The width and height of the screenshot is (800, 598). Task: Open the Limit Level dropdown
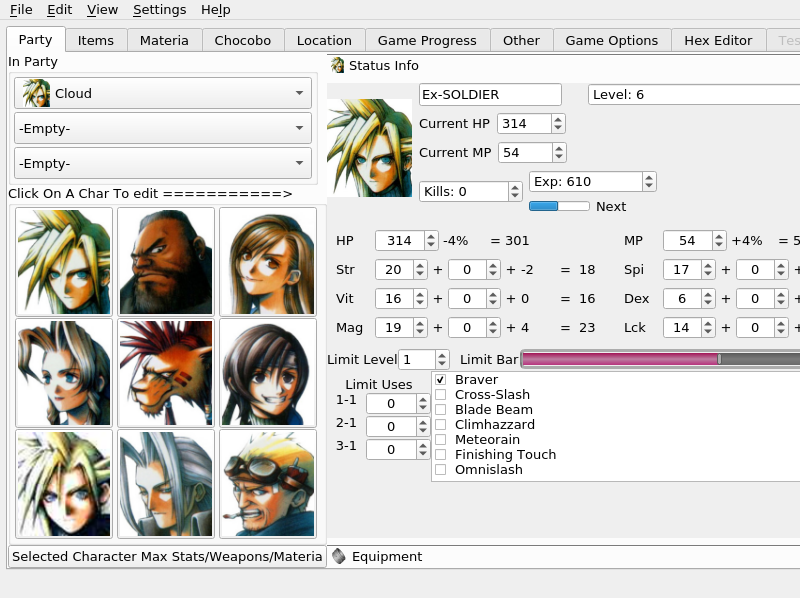tap(424, 359)
